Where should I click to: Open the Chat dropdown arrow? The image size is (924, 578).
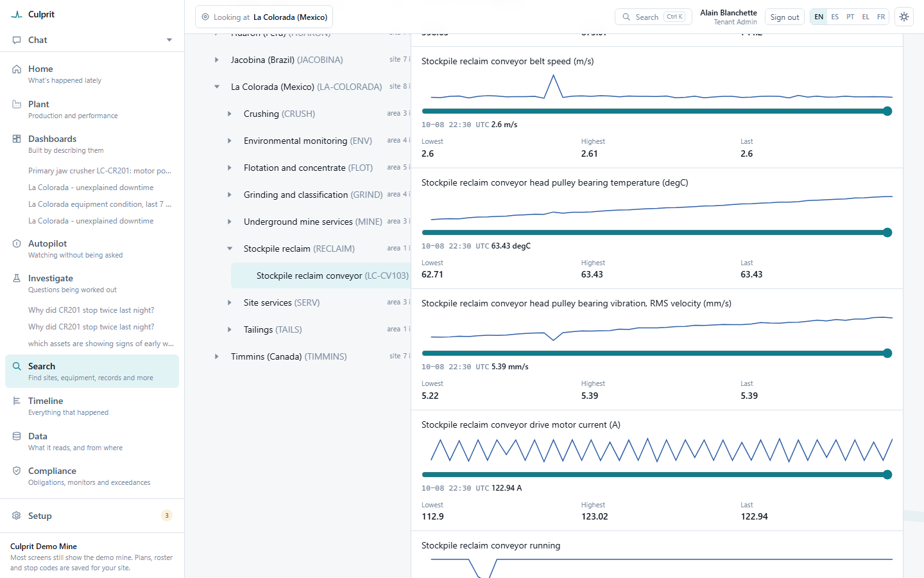click(x=169, y=40)
